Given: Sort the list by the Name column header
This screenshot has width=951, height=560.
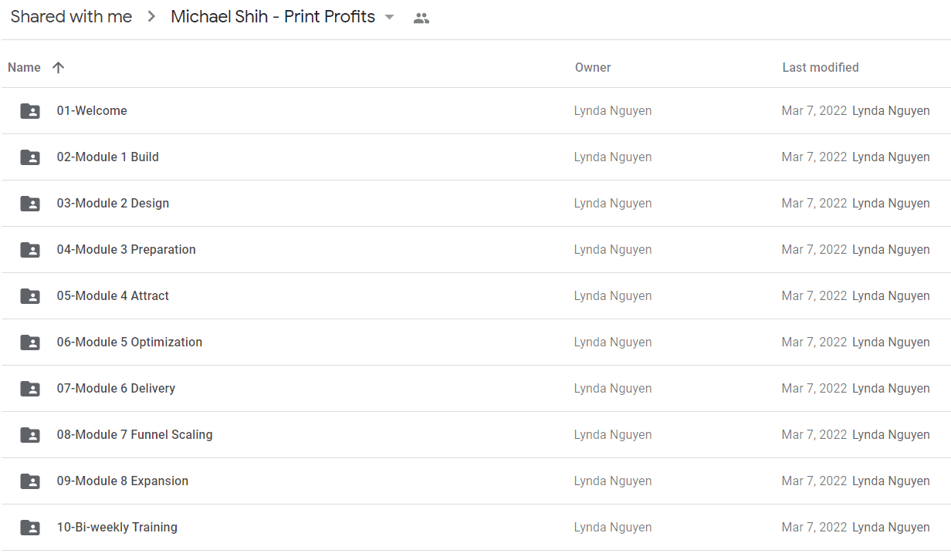Looking at the screenshot, I should 24,68.
